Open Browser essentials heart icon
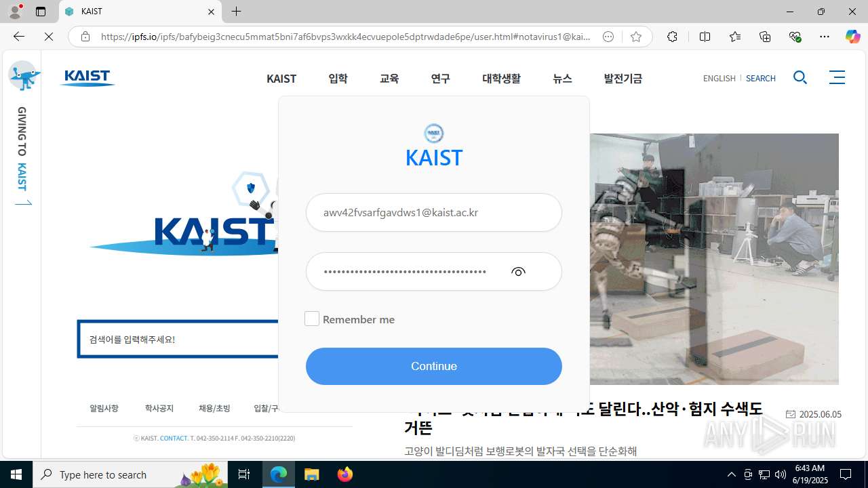The width and height of the screenshot is (868, 488). 795,37
